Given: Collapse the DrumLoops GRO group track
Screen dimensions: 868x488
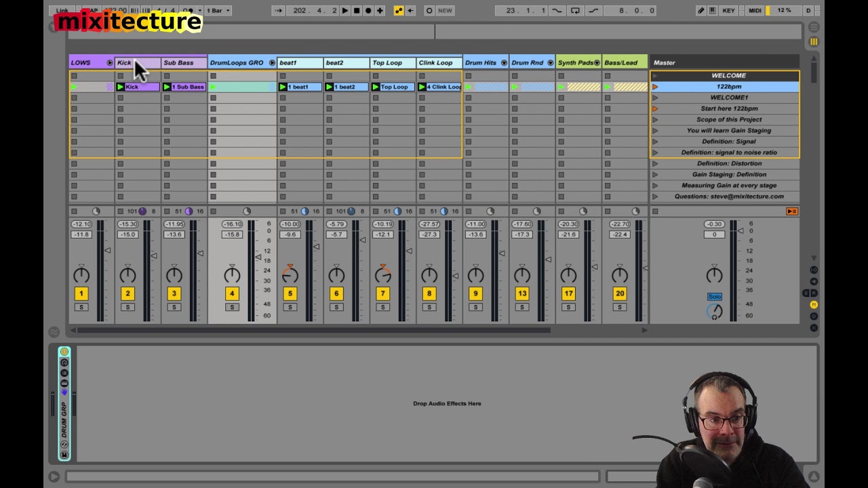Looking at the screenshot, I should 272,63.
